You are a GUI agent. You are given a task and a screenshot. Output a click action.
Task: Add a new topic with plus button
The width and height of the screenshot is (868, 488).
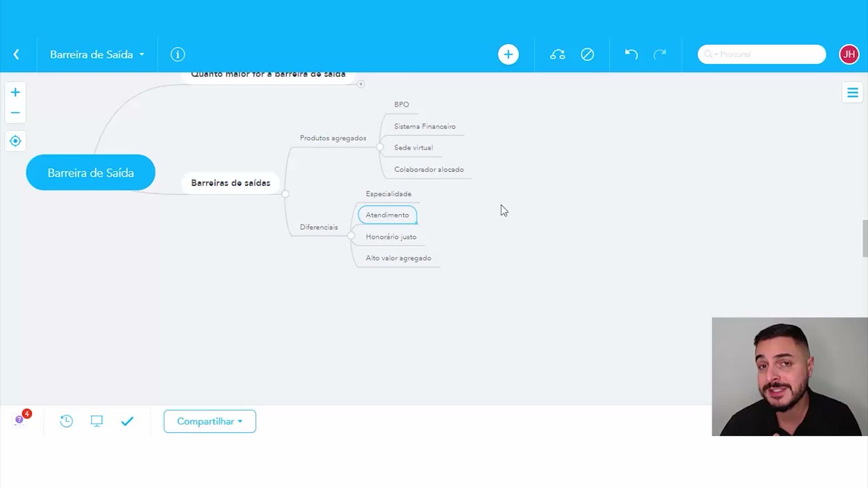coord(508,54)
